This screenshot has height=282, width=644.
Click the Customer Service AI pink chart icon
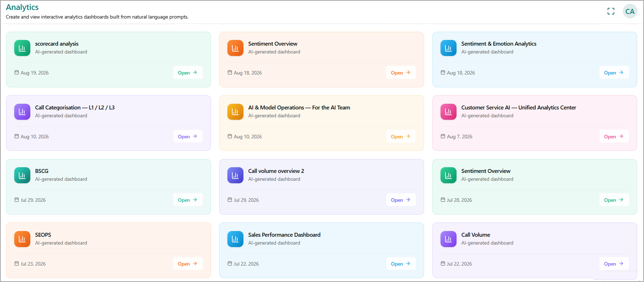pyautogui.click(x=448, y=112)
